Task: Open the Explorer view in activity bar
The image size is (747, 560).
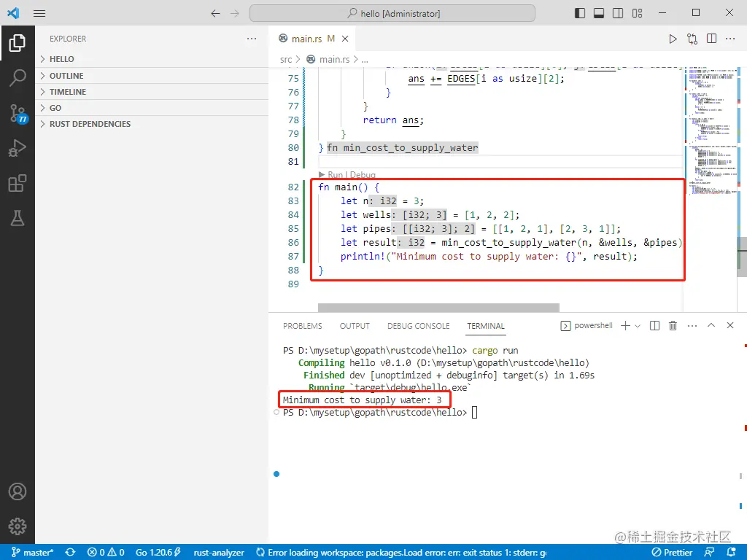Action: [x=18, y=43]
